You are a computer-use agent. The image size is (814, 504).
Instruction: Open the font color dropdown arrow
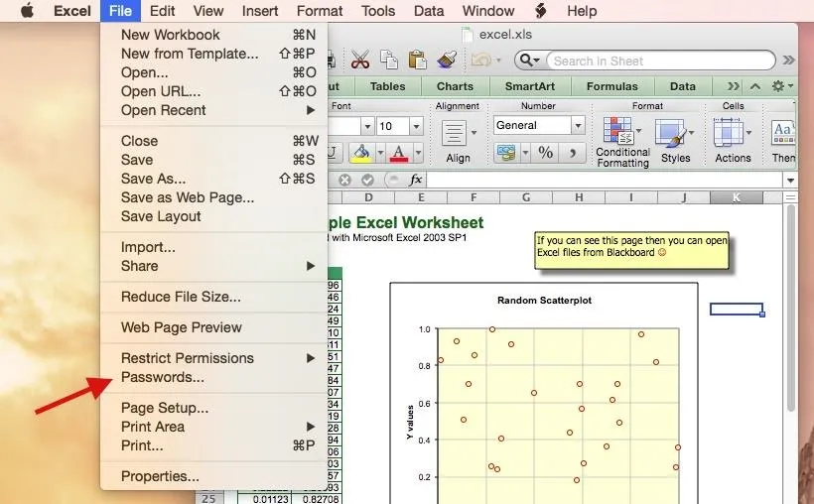click(418, 153)
